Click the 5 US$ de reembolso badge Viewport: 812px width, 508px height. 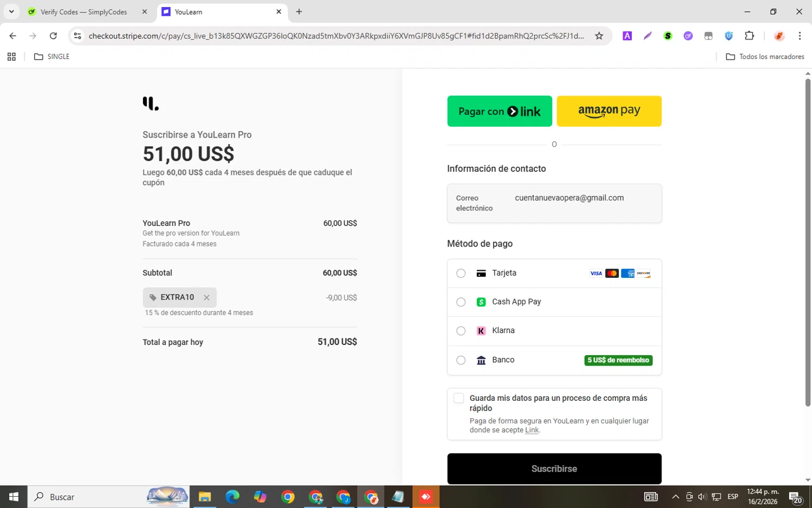(x=618, y=360)
